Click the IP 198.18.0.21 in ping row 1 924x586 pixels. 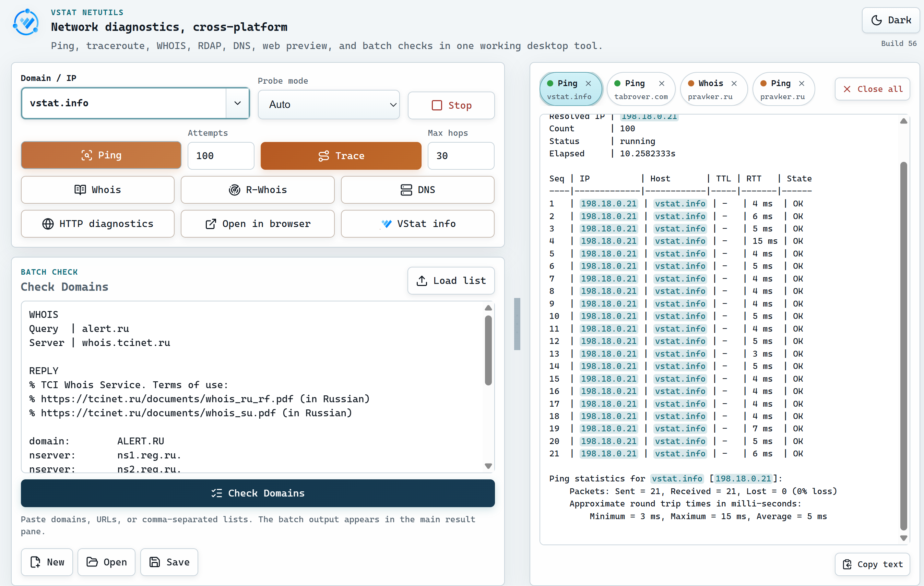coord(608,204)
